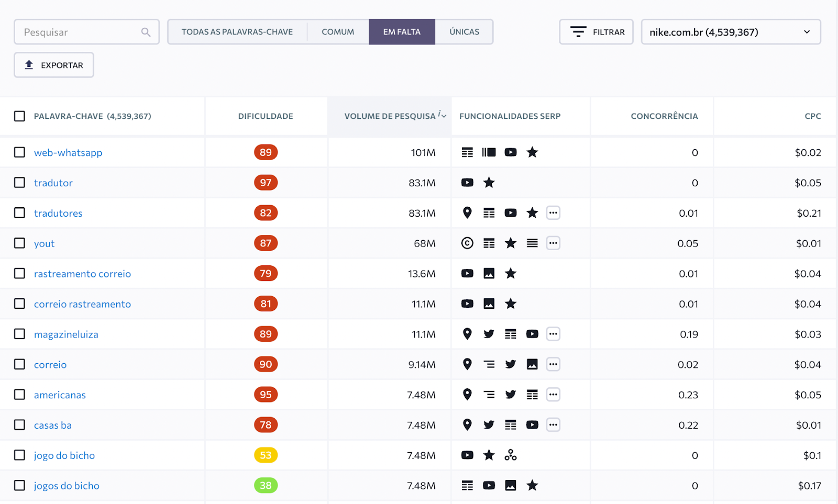Open the rastreamento correio keyword link
The image size is (838, 504).
click(x=82, y=274)
